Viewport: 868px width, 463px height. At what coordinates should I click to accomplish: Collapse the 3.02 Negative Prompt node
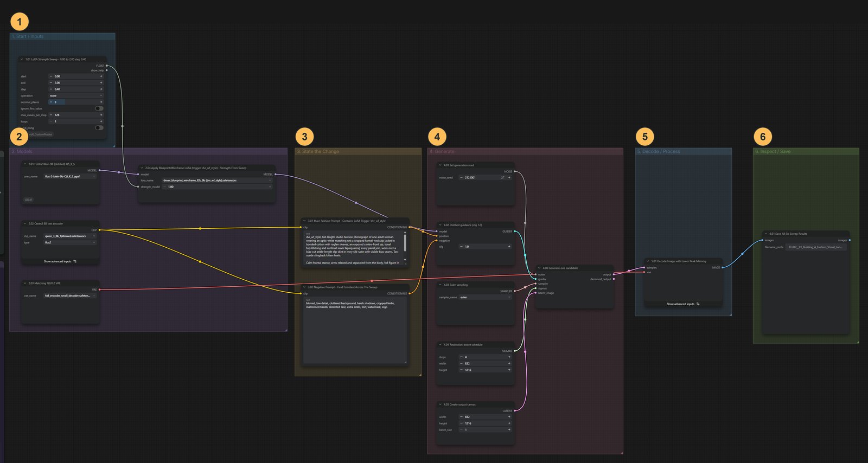tap(304, 287)
